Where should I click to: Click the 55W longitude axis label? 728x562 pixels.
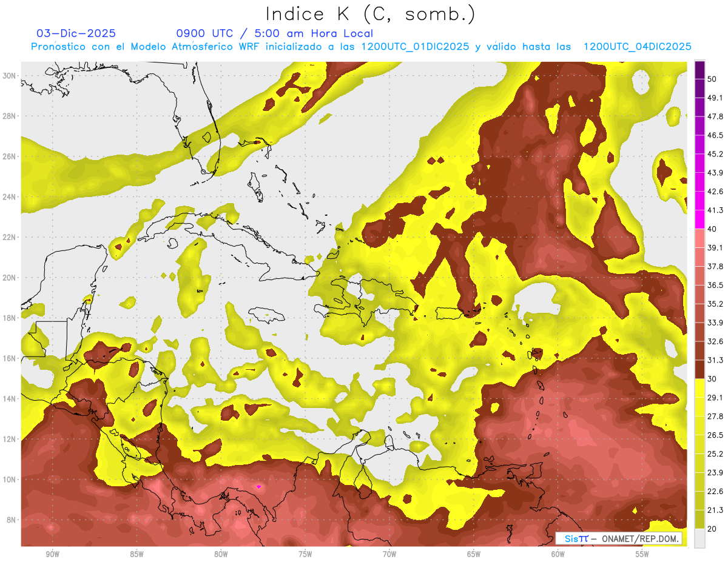pos(642,554)
